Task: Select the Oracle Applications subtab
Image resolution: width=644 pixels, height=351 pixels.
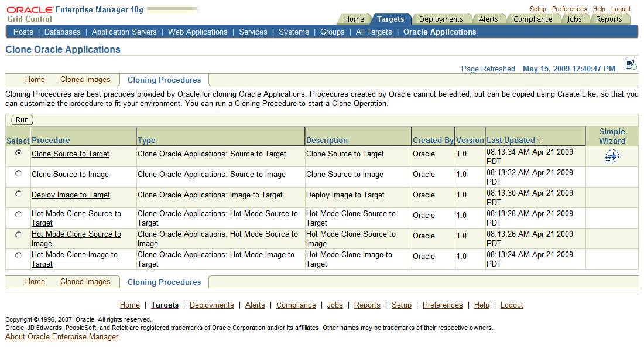Action: click(x=440, y=32)
